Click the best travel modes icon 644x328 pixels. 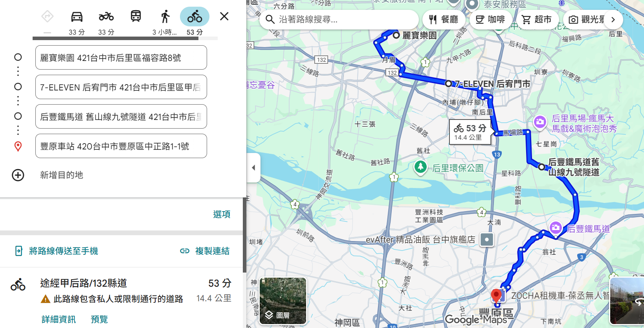click(47, 17)
